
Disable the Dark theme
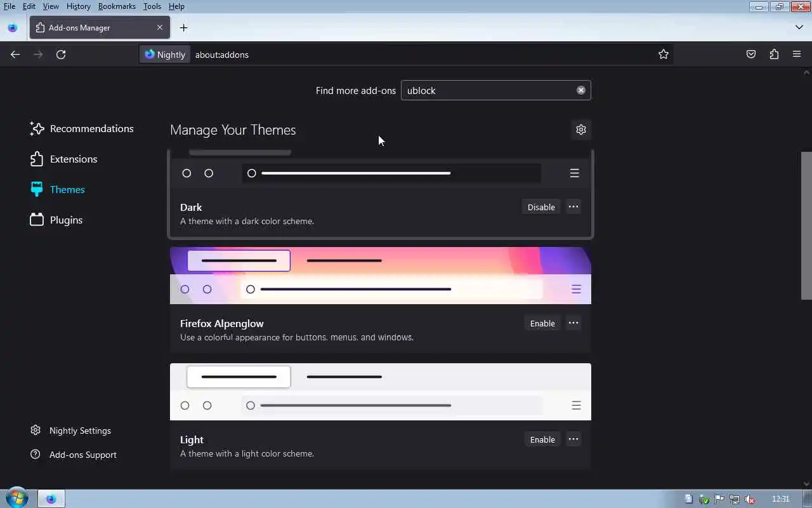[541, 207]
